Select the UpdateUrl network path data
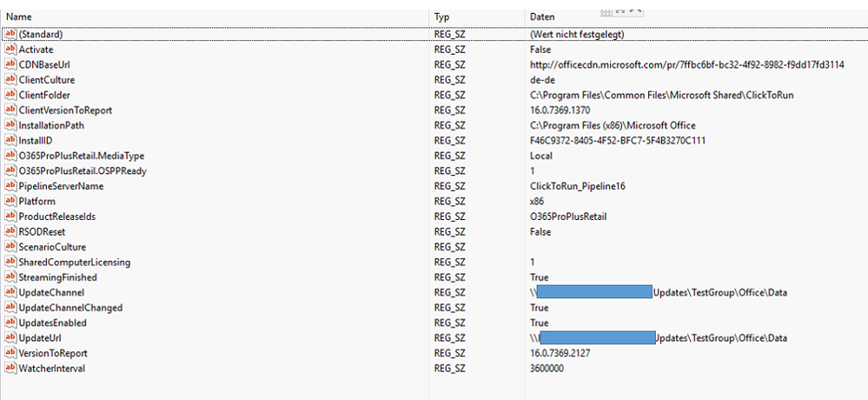This screenshot has height=400, width=868. click(x=659, y=338)
